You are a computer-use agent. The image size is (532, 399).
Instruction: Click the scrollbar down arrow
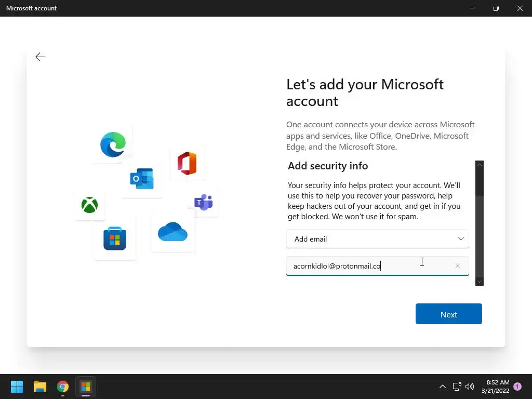(x=480, y=281)
